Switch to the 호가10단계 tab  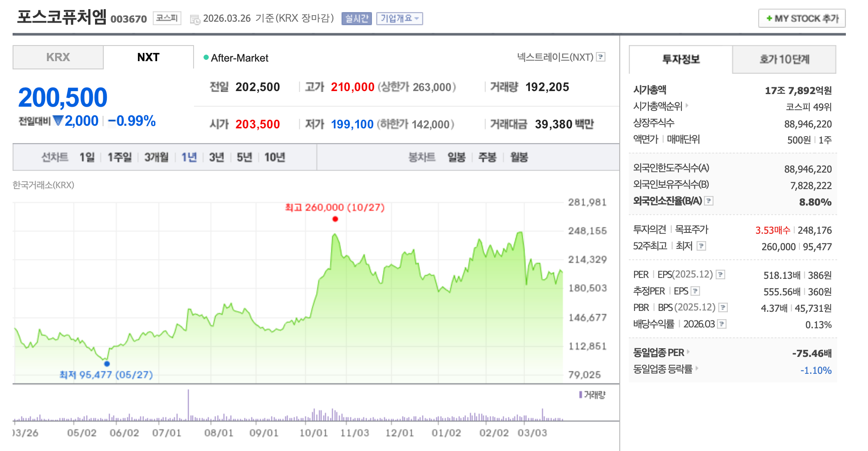784,59
